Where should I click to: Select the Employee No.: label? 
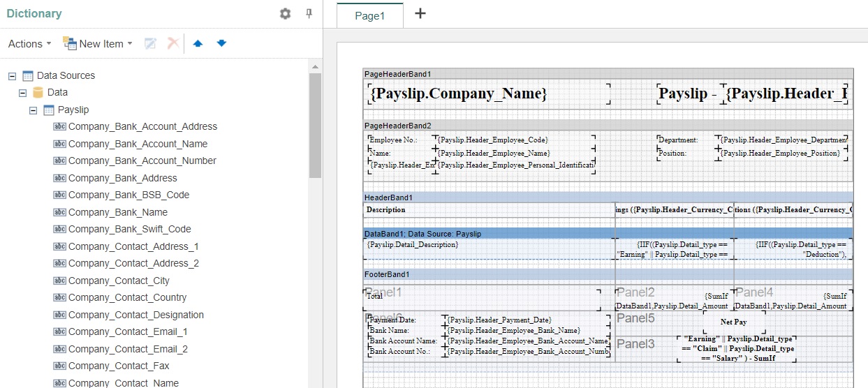(402, 140)
